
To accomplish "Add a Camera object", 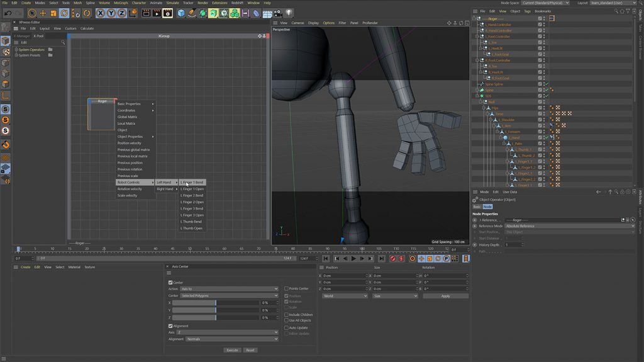I will (278, 13).
